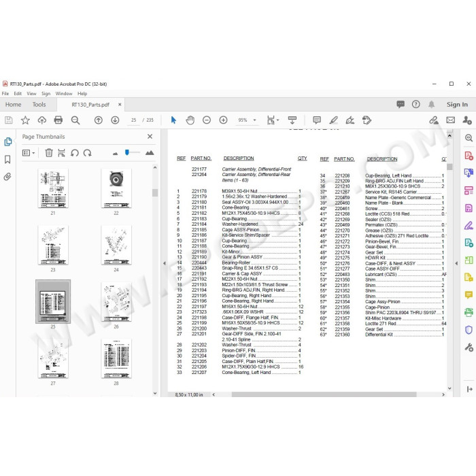Go to next page arrow
This screenshot has height=476, width=476.
tap(115, 120)
